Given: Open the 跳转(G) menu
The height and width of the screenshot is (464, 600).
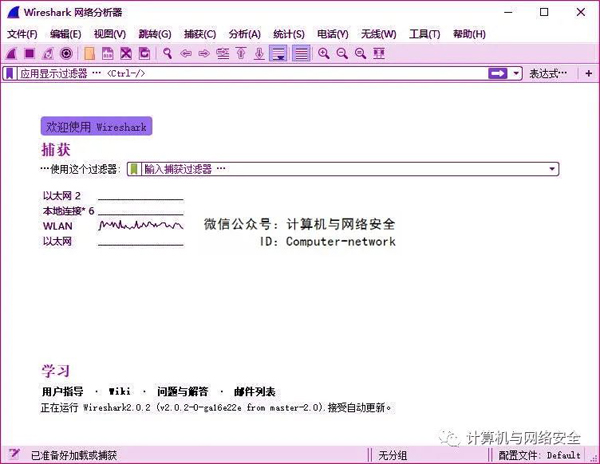Looking at the screenshot, I should click(155, 34).
